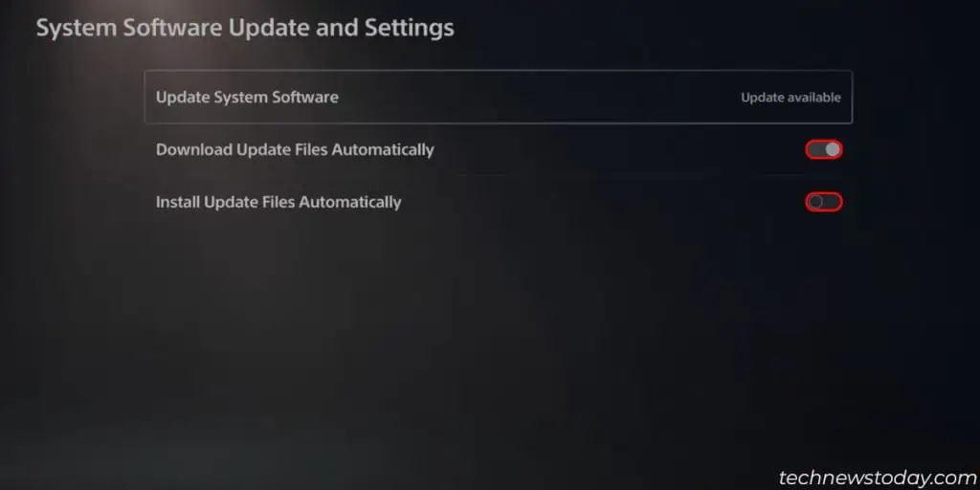Viewport: 980px width, 490px height.
Task: Click the red-outlined switch beside Install Update Files
Action: tap(824, 202)
